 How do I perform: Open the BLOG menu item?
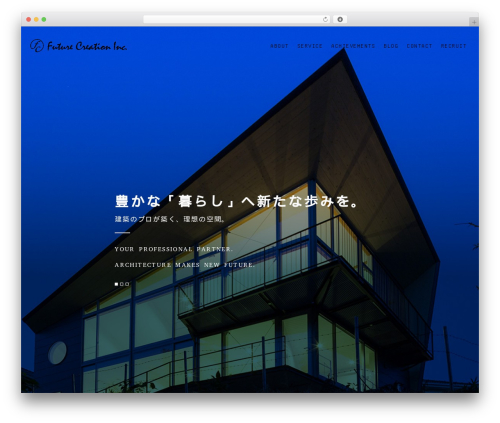click(x=391, y=46)
